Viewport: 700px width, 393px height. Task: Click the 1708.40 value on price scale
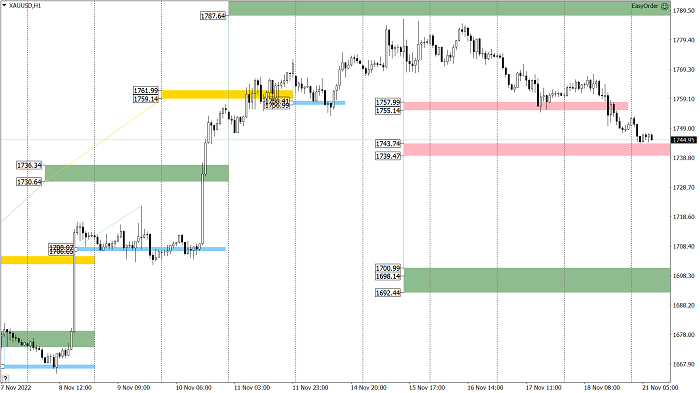pyautogui.click(x=683, y=247)
